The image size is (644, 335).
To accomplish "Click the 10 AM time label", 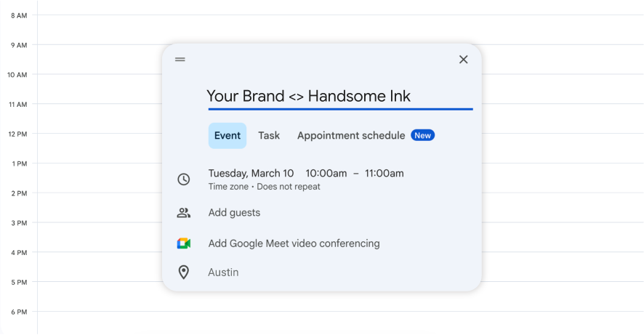I will (17, 75).
